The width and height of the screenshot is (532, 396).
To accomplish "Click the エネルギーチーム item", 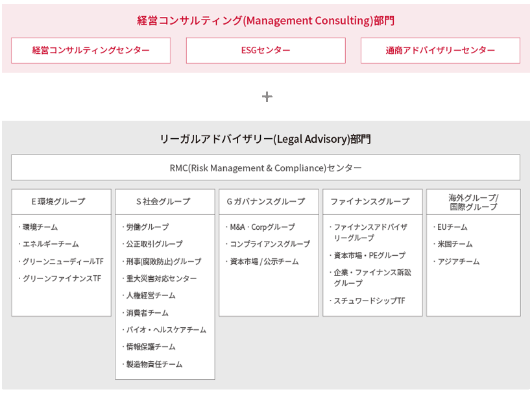I will point(51,244).
